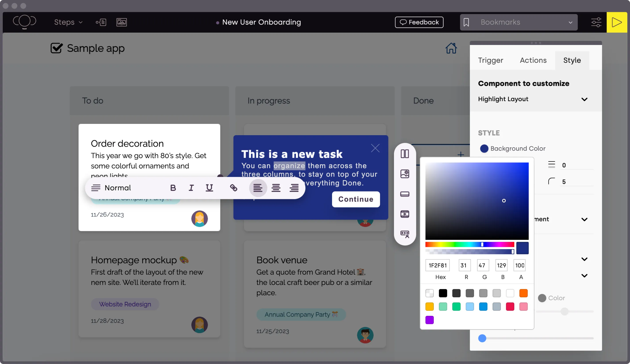Viewport: 630px width, 364px height.
Task: Expand the Bookmarks dropdown
Action: pyautogui.click(x=570, y=22)
